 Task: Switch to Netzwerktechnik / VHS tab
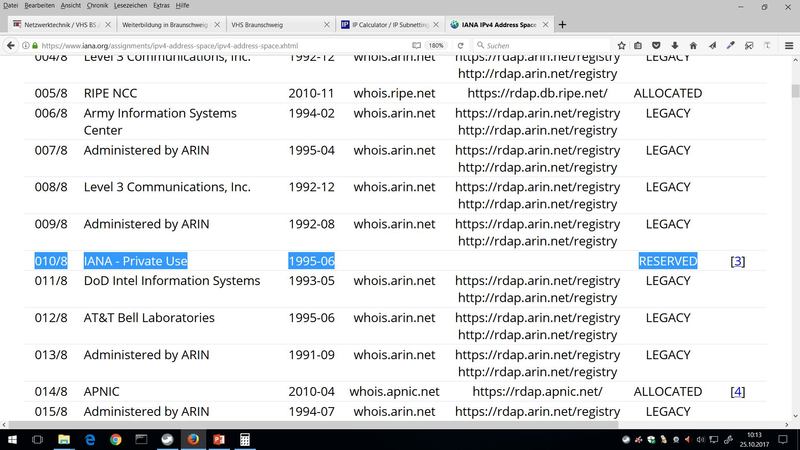61,24
